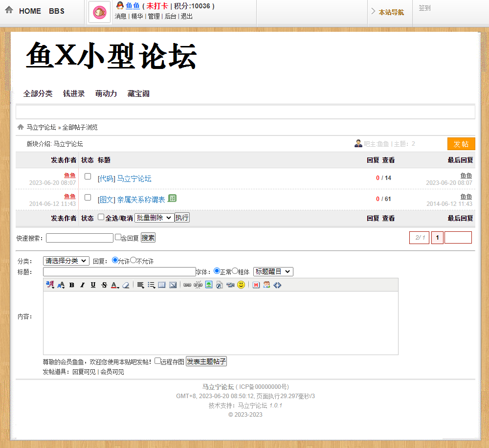Image resolution: width=489 pixels, height=448 pixels.
Task: Open 管理 management link
Action: (154, 16)
